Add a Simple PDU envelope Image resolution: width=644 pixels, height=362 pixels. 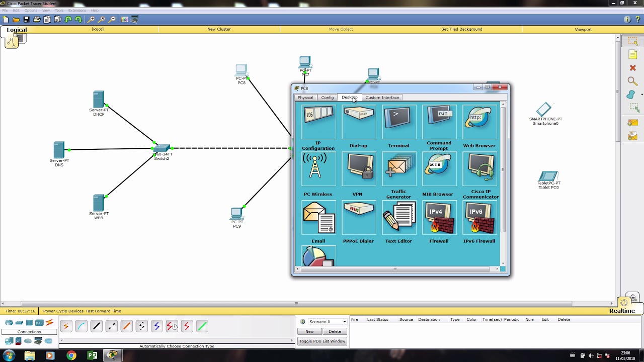point(632,122)
